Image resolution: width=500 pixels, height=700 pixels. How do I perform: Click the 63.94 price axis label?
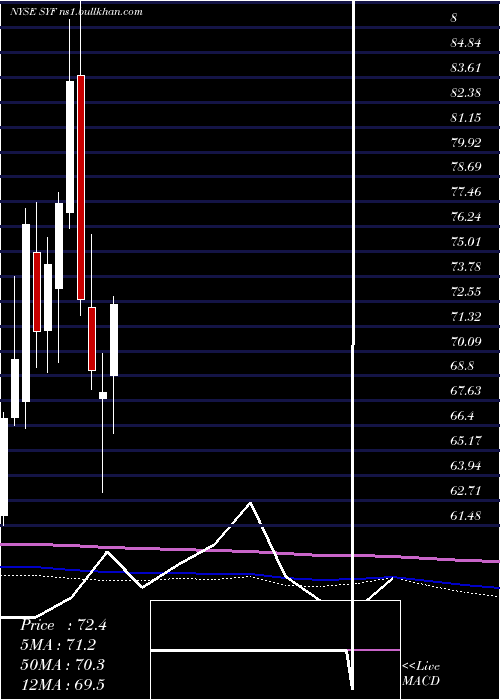tap(466, 466)
